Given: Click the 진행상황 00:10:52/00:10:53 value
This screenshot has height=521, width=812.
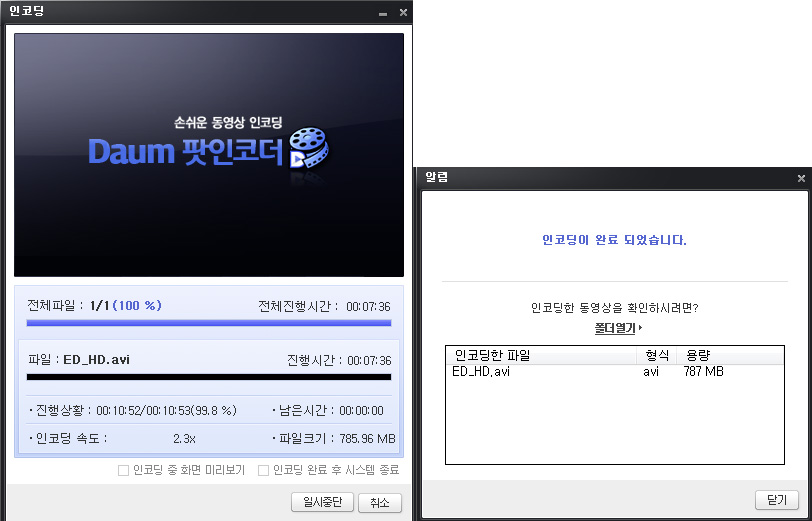Looking at the screenshot, I should pyautogui.click(x=166, y=411).
